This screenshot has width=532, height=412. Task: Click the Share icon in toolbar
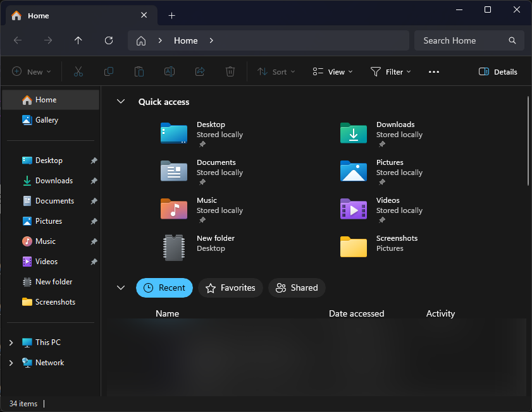(200, 71)
